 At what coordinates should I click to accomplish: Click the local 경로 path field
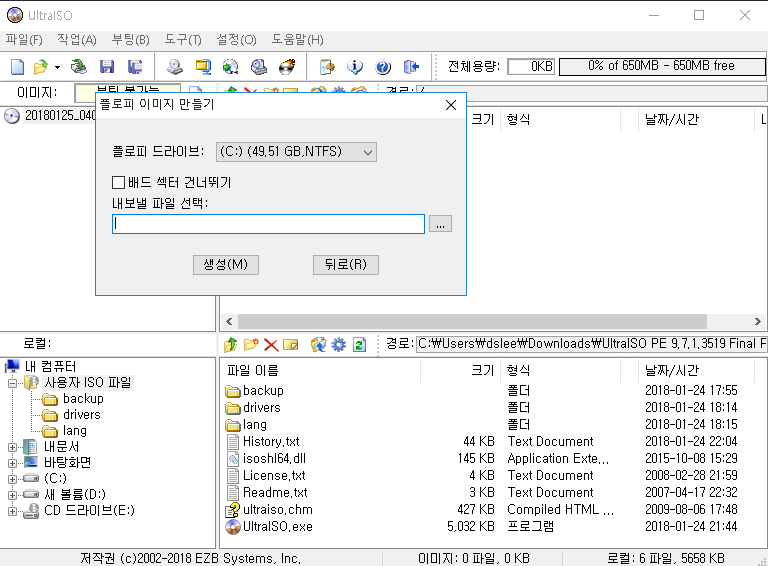click(x=592, y=344)
